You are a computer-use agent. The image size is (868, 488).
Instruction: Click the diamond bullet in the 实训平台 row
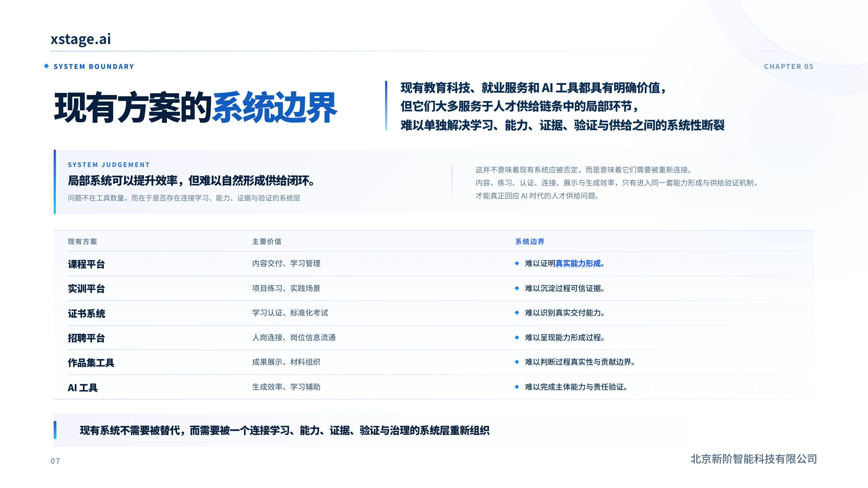tap(517, 288)
